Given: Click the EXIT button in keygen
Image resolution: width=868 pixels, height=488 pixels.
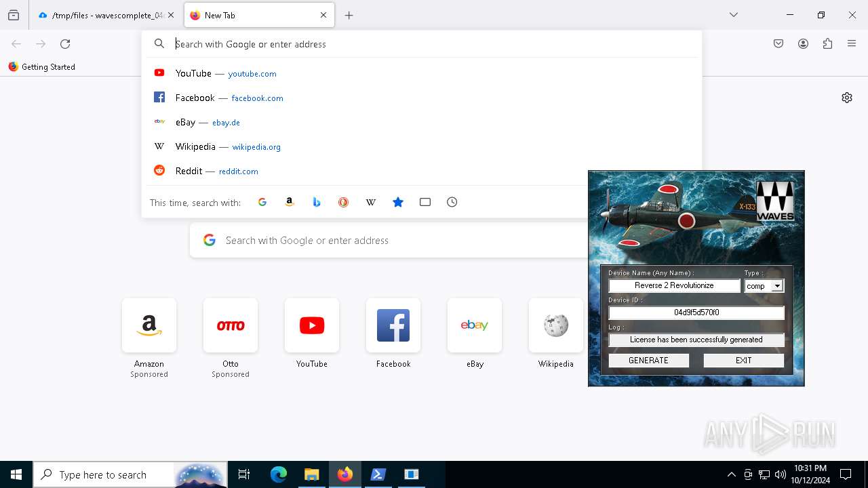Looking at the screenshot, I should (744, 361).
